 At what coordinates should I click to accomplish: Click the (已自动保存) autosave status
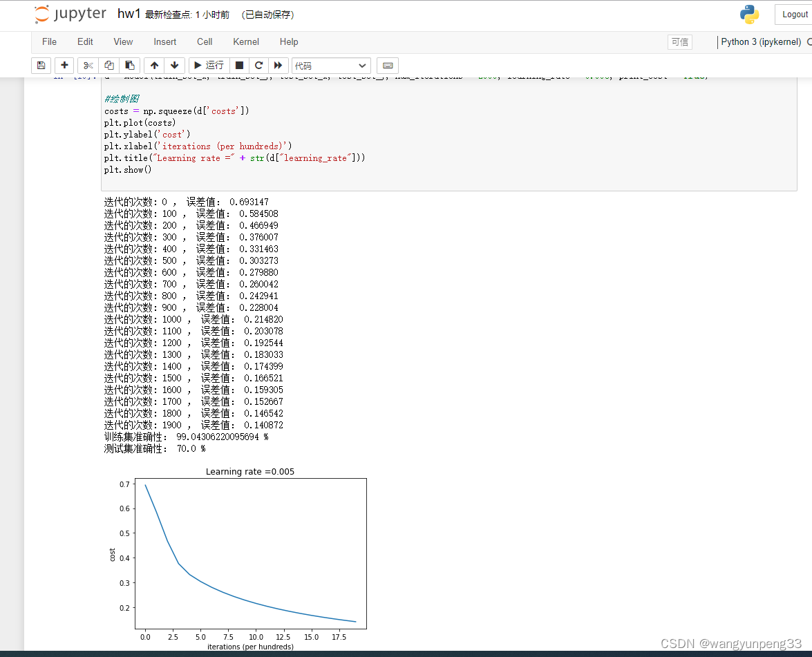coord(267,15)
